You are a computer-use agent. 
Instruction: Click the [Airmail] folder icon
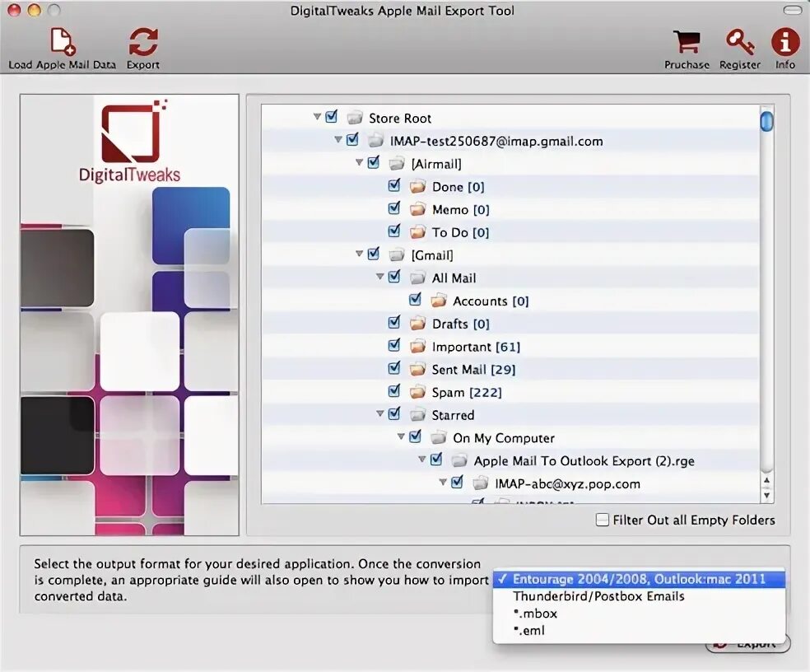pos(397,164)
